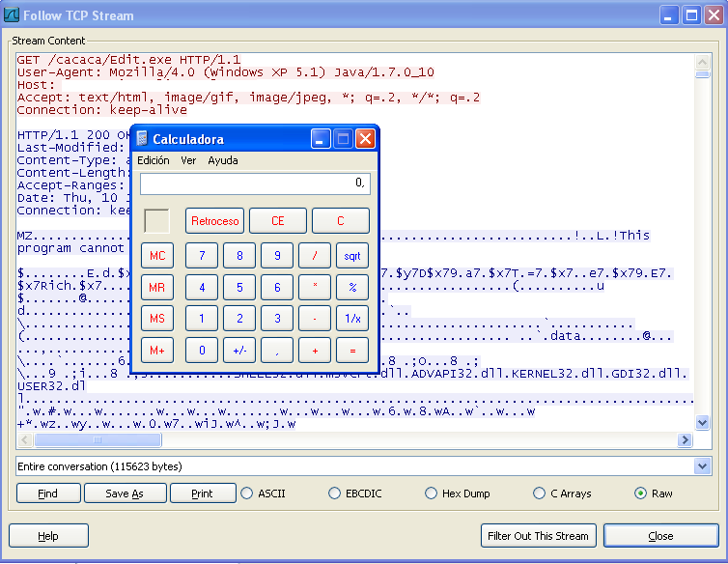The height and width of the screenshot is (564, 728).
Task: Click calculator digit 6
Action: (277, 287)
